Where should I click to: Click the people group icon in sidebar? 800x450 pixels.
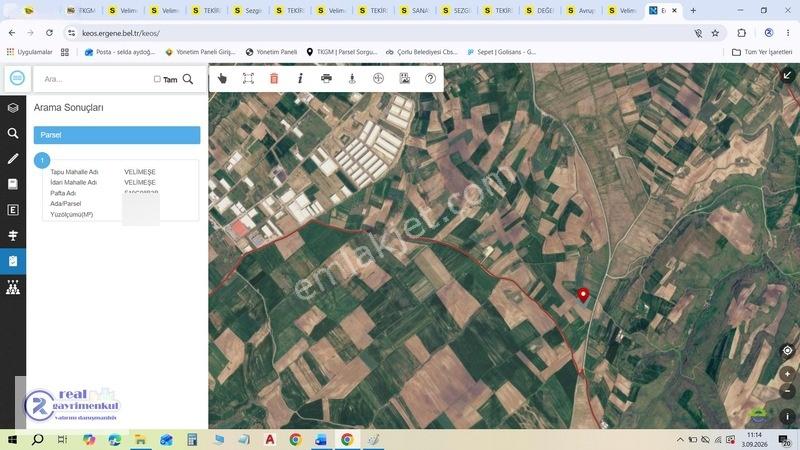(x=13, y=287)
